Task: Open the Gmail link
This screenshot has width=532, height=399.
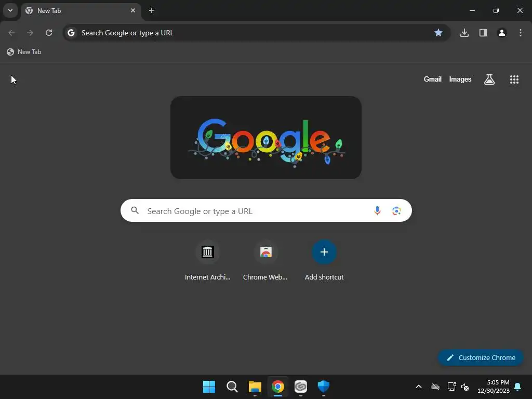Action: [x=433, y=79]
